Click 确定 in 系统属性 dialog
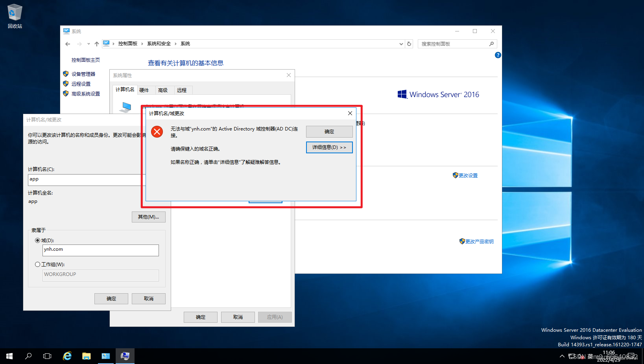This screenshot has width=644, height=364. (201, 317)
